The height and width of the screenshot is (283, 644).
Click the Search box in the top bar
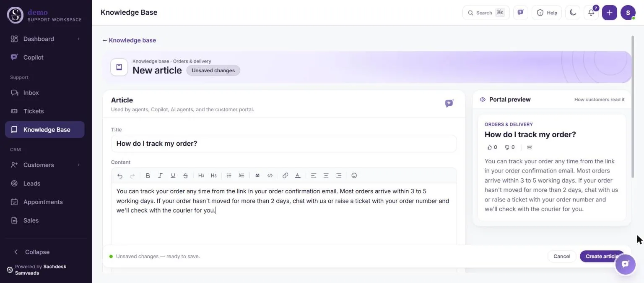(486, 13)
